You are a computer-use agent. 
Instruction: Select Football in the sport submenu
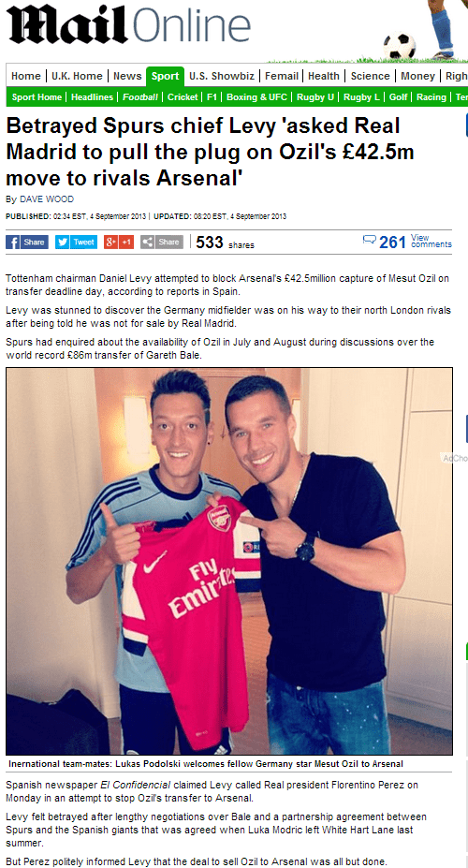tap(140, 96)
